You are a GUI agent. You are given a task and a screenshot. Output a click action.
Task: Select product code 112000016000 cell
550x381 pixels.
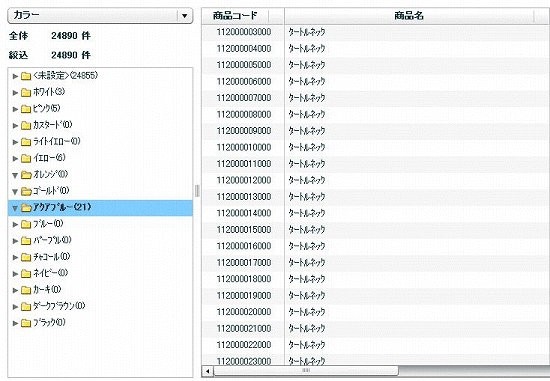point(243,246)
